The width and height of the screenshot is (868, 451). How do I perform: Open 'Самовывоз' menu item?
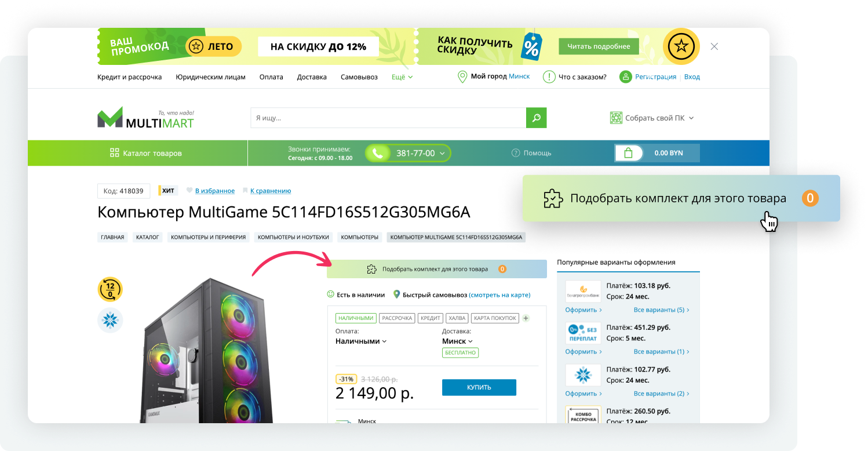(x=359, y=77)
